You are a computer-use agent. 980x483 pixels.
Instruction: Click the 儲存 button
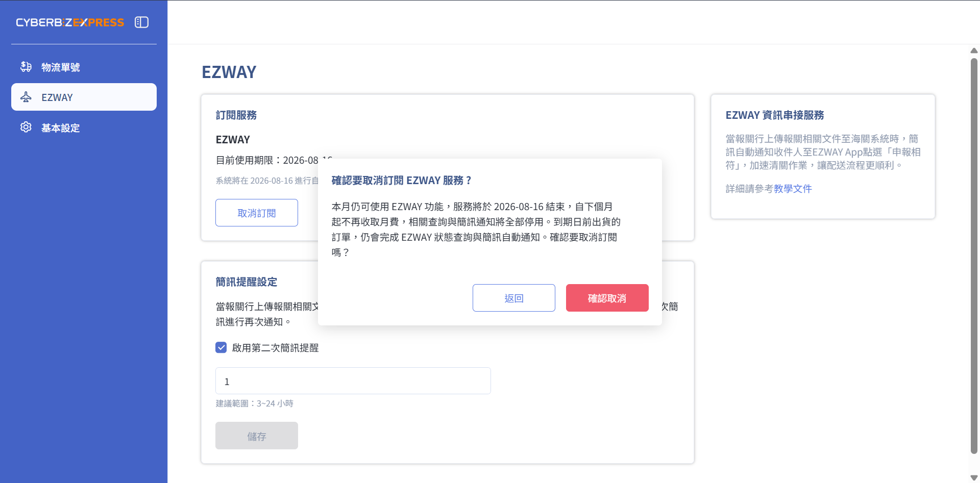pos(257,436)
